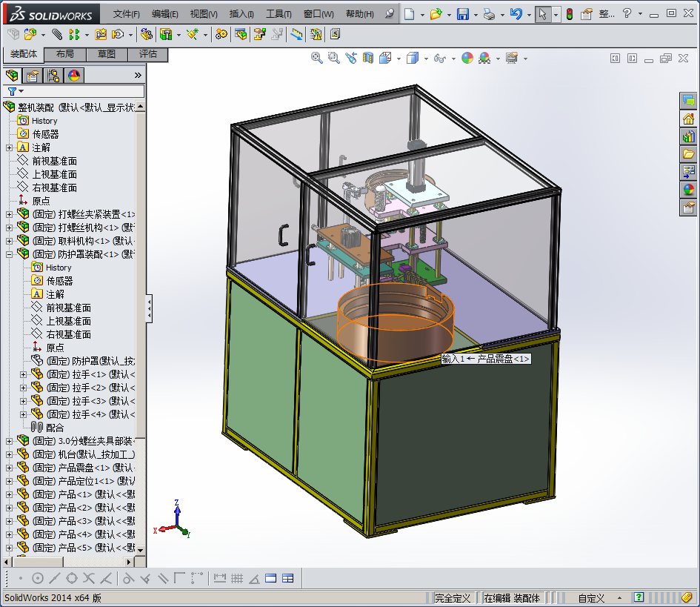Click the home icon in right task pane
The image size is (700, 607).
689,119
